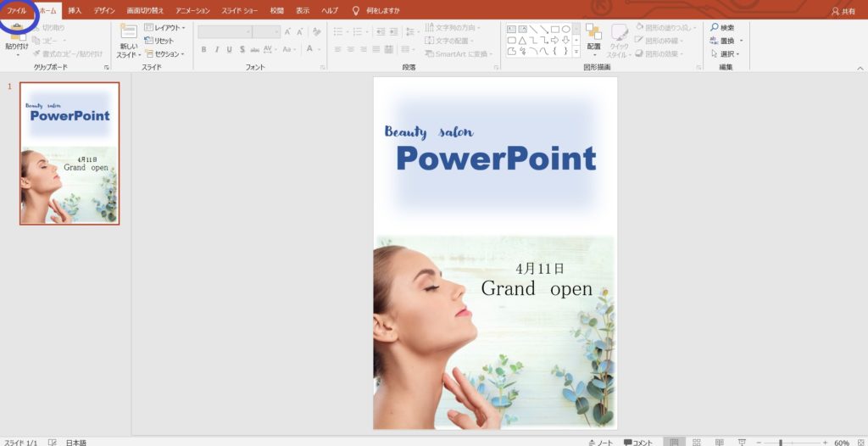Select the Down Arrow block shape
Viewport: 868px width, 446px height.
pos(565,40)
